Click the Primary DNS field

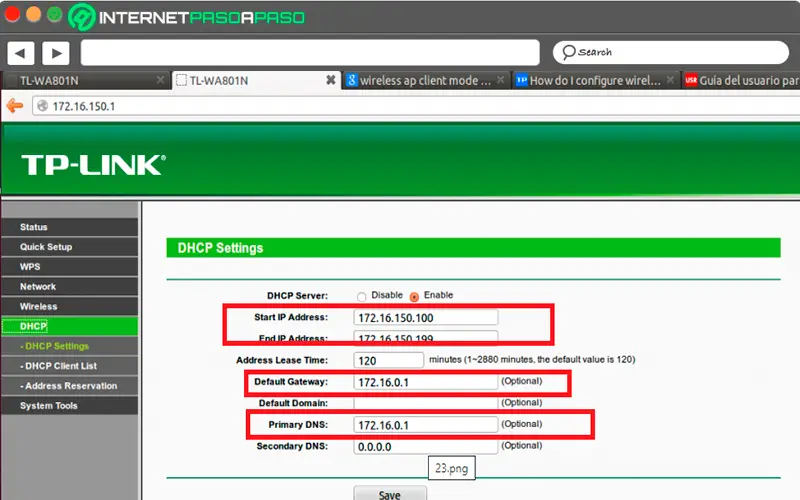click(426, 424)
